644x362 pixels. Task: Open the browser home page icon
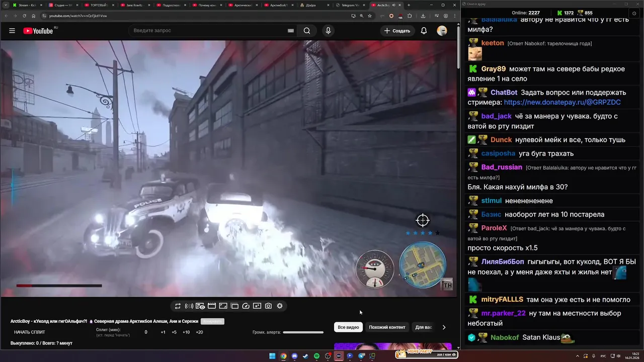[34, 16]
